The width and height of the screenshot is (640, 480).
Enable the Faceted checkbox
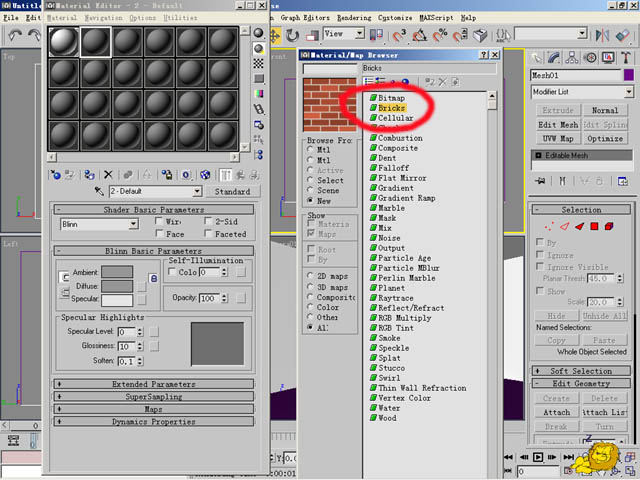point(207,234)
